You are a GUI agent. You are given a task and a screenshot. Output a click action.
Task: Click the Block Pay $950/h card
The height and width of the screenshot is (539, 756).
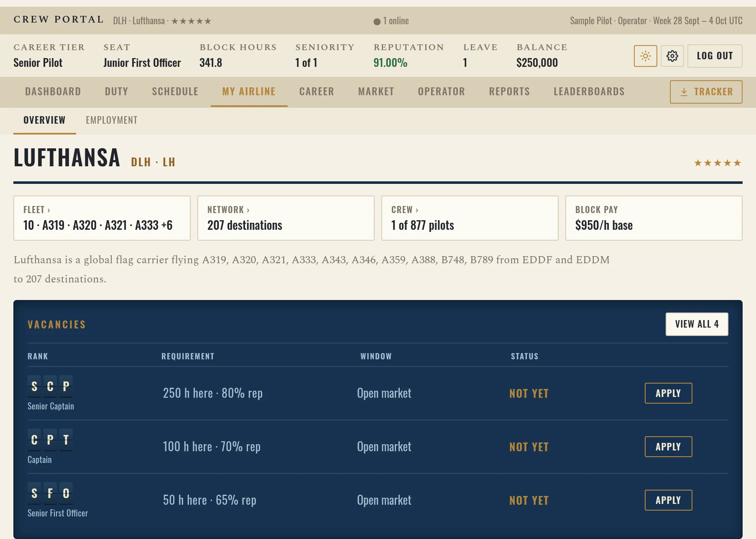pyautogui.click(x=654, y=218)
